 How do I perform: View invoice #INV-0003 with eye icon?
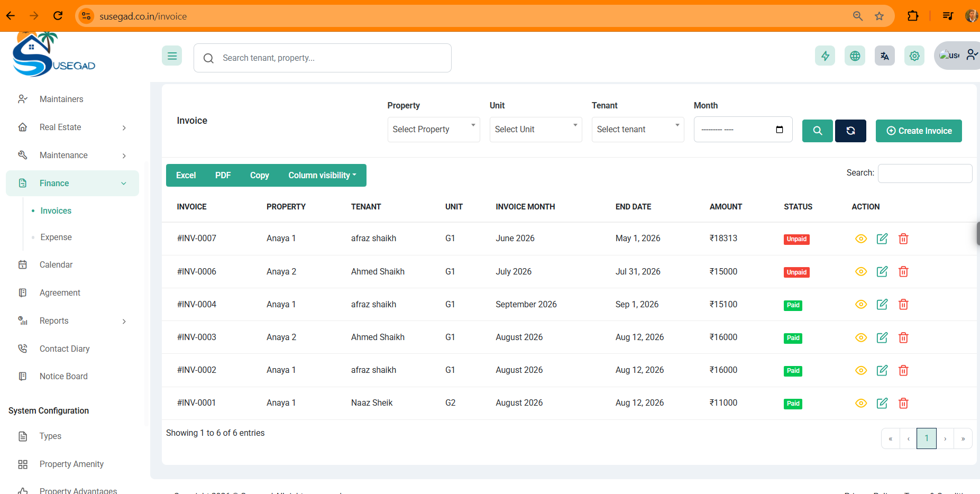(x=861, y=337)
